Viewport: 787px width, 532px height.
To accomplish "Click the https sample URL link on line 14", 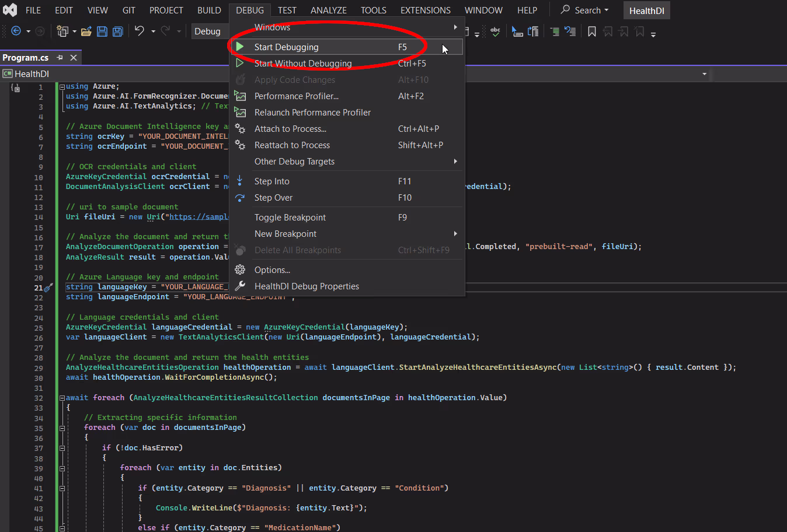I will tap(199, 217).
